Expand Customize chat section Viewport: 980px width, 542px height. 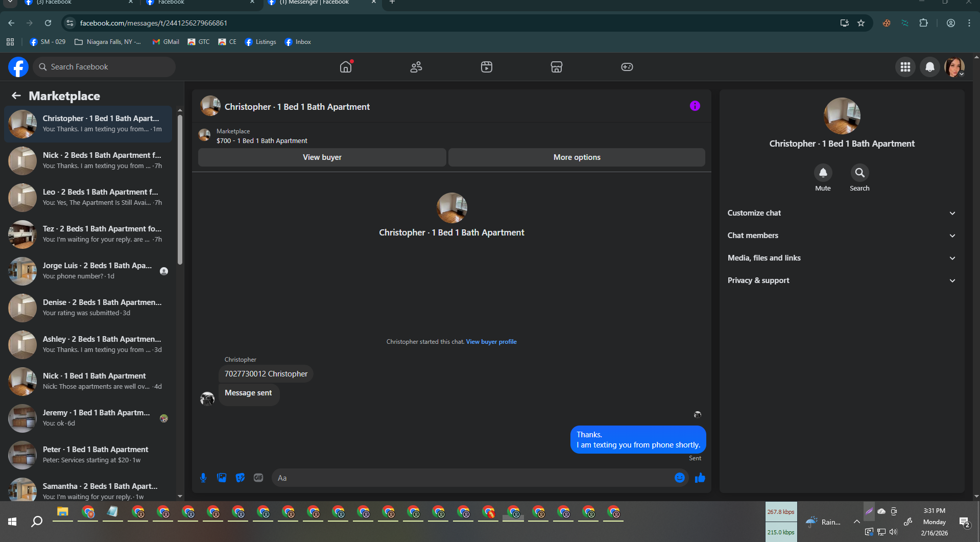(x=841, y=213)
